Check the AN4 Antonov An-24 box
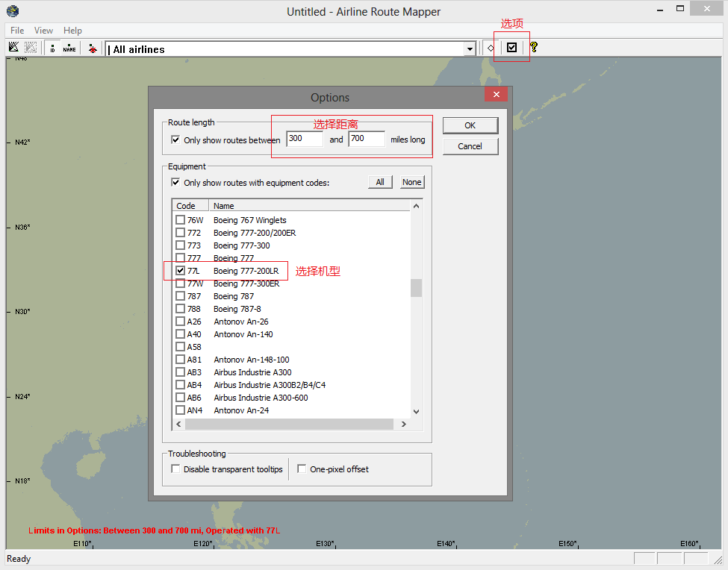Screen dimensions: 728x570 tap(180, 410)
